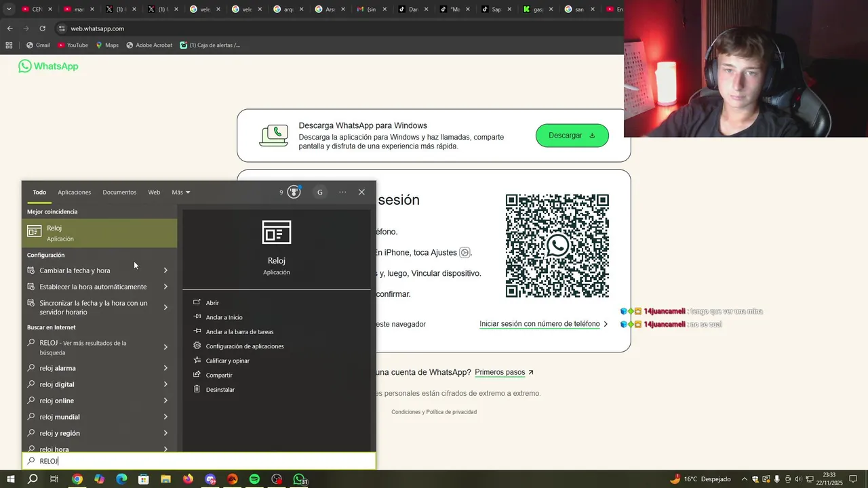Click the RELOJ search input box
This screenshot has width=868, height=488.
pyautogui.click(x=199, y=461)
